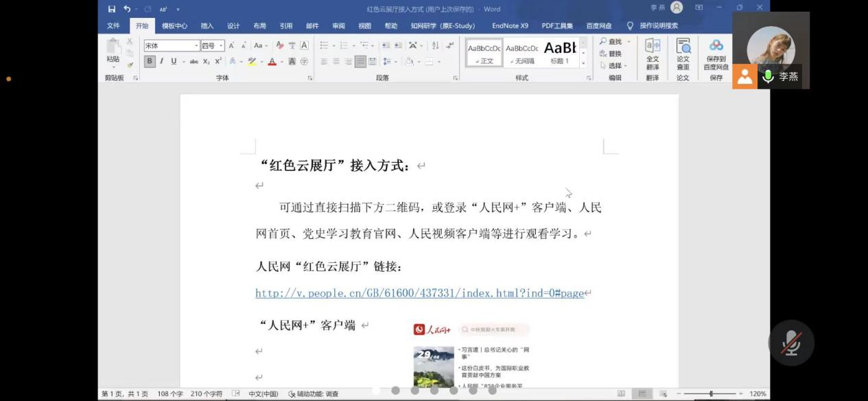Click the Format Painter brush icon
Screen dimensions: 868x401
[x=130, y=65]
